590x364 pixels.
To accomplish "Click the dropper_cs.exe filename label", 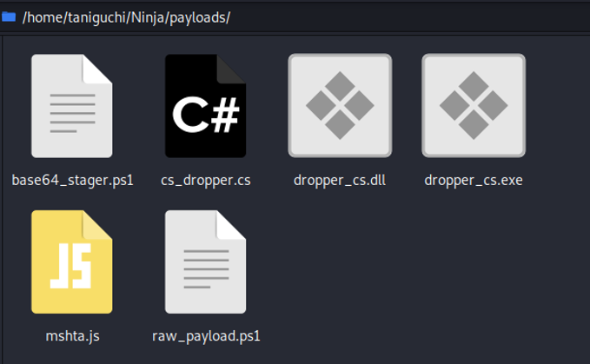I will (x=474, y=181).
